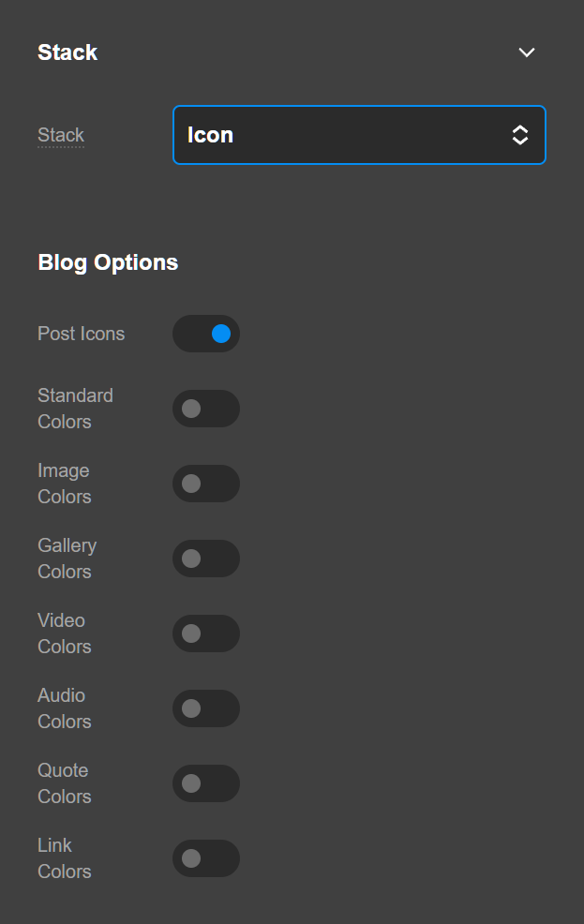
Task: Click the Stack panel title text
Action: 67,52
